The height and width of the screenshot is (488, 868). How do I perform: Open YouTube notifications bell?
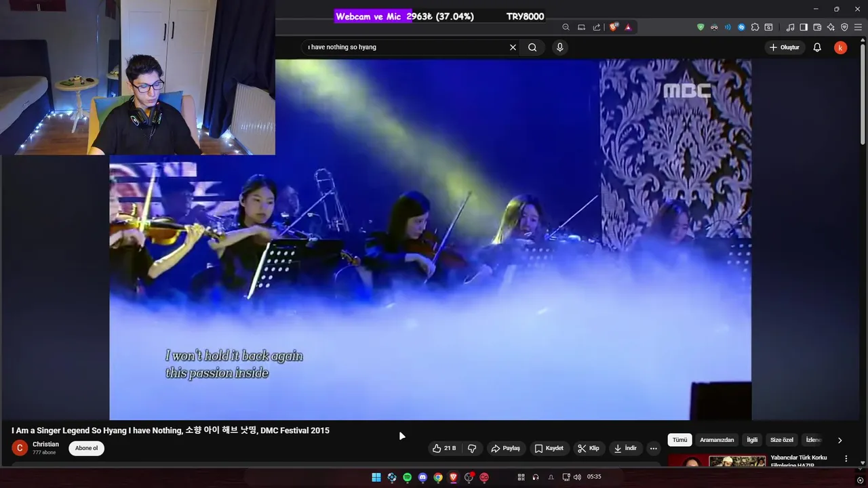pos(817,47)
